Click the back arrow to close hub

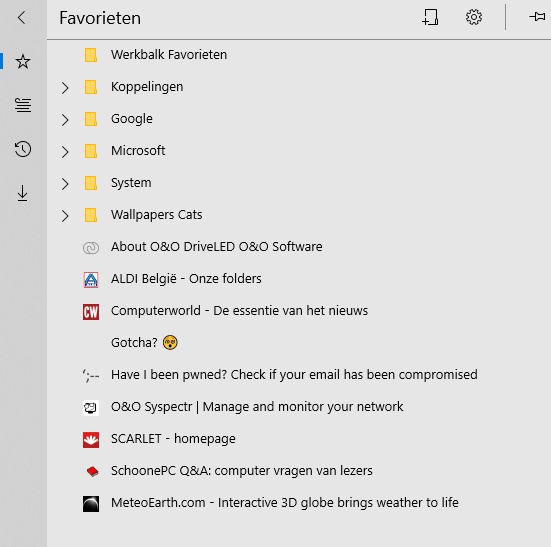(22, 17)
